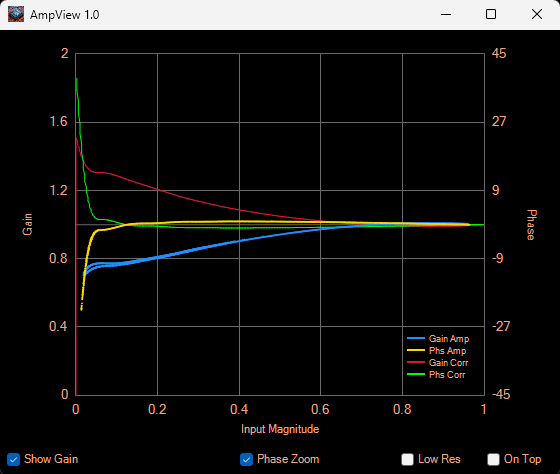The height and width of the screenshot is (474, 560).
Task: Click the Gain Corr legend entry
Action: 448,363
